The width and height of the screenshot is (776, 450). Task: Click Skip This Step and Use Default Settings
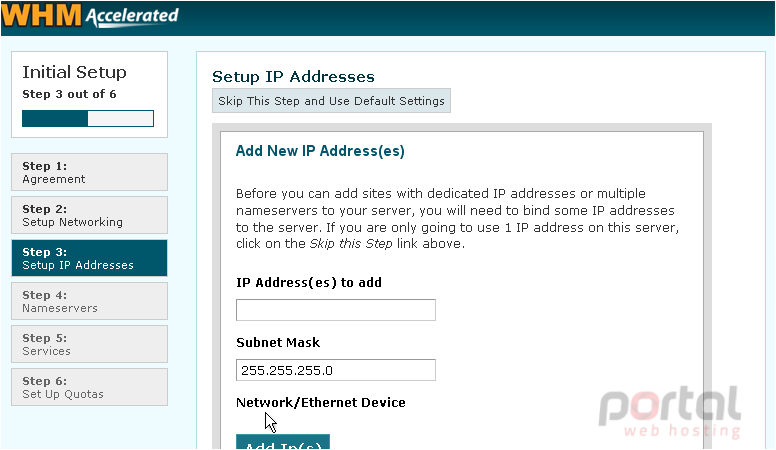(331, 100)
